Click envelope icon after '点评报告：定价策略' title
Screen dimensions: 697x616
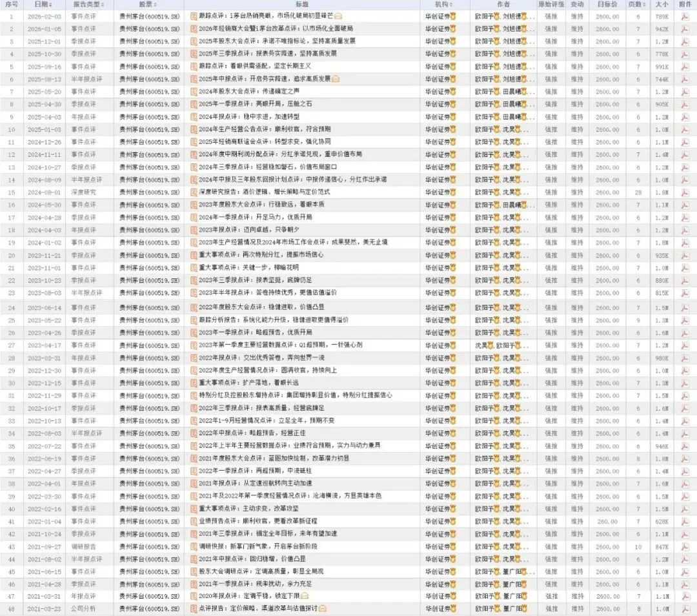point(322,608)
